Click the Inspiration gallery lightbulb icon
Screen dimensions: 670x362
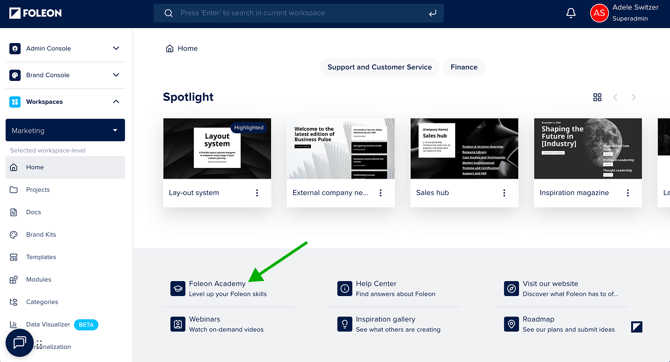tap(344, 324)
